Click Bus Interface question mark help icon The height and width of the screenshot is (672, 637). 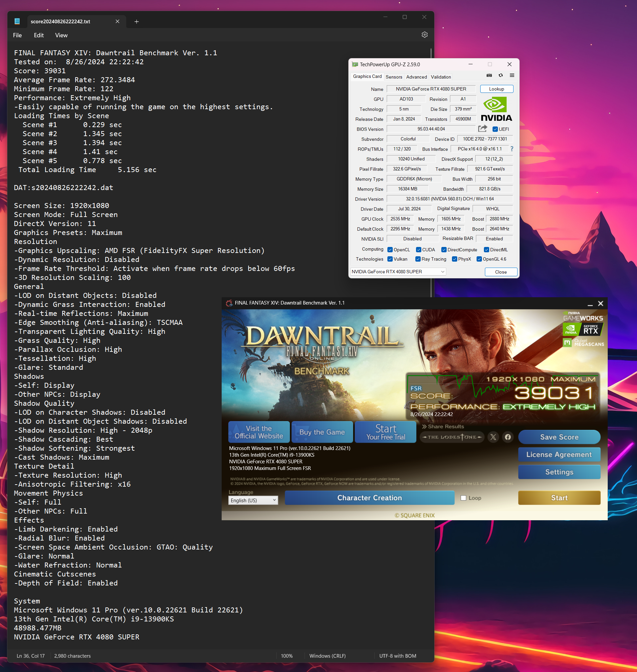click(x=512, y=149)
